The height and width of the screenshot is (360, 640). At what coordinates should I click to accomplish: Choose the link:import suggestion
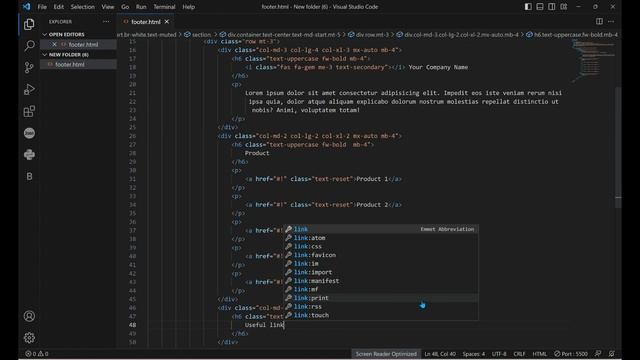(381, 272)
